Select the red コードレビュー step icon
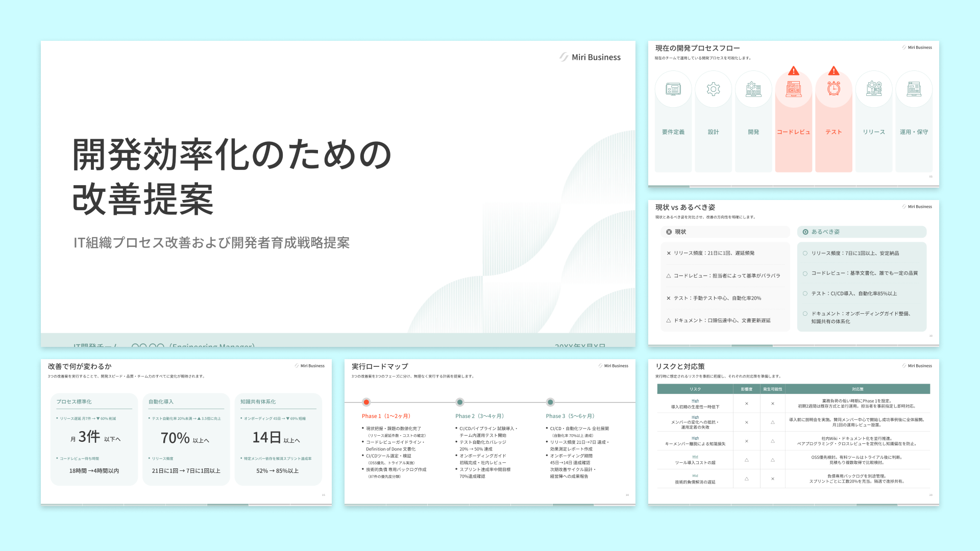The height and width of the screenshot is (551, 980). [794, 89]
